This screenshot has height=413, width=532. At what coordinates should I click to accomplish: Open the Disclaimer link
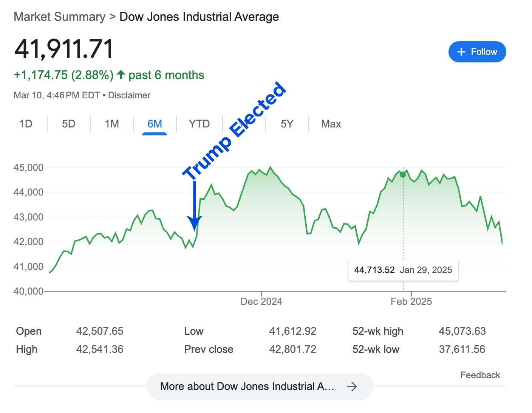click(x=129, y=95)
